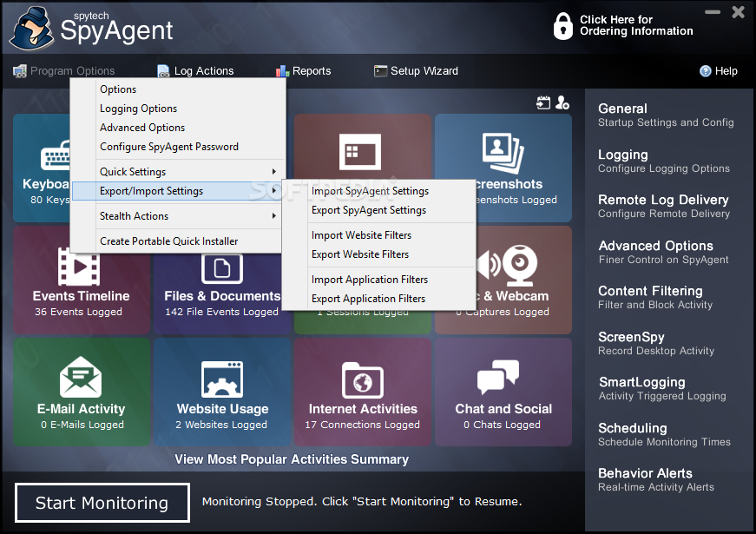Image resolution: width=756 pixels, height=534 pixels.
Task: Click the Reports bar chart icon
Action: tap(282, 71)
